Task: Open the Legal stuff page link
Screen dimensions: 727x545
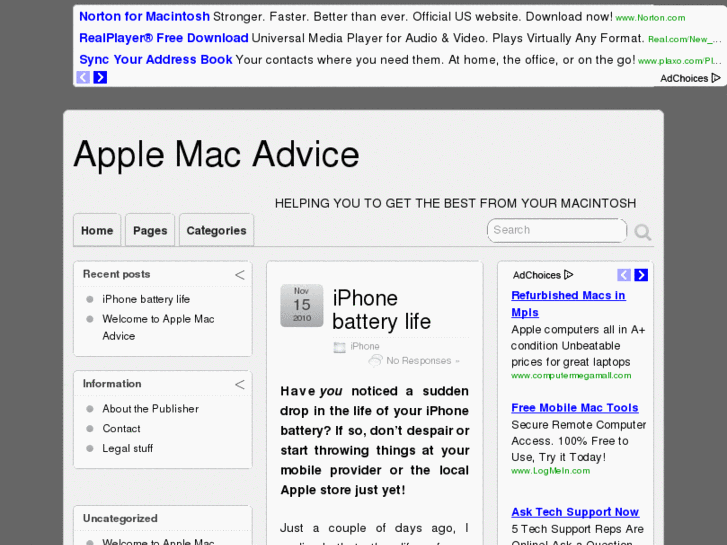Action: point(128,449)
